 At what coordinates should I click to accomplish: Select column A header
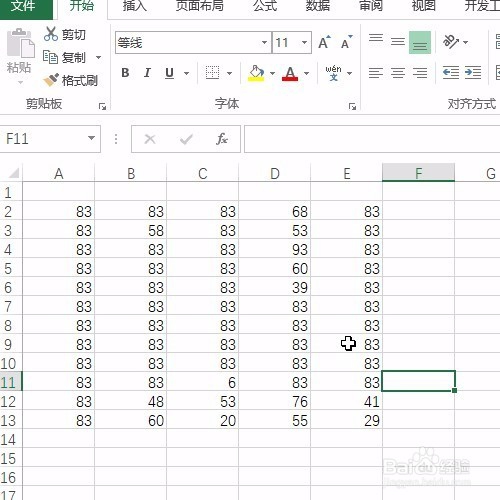click(59, 174)
